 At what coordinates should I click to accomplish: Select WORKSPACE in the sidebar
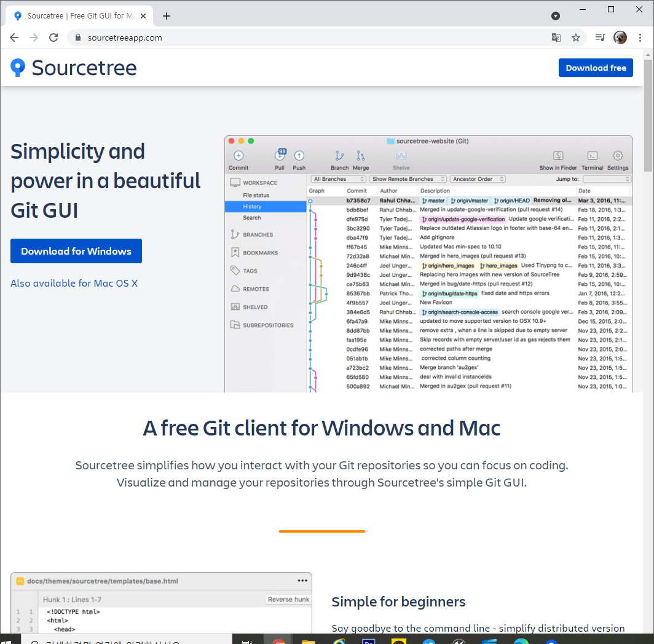260,183
